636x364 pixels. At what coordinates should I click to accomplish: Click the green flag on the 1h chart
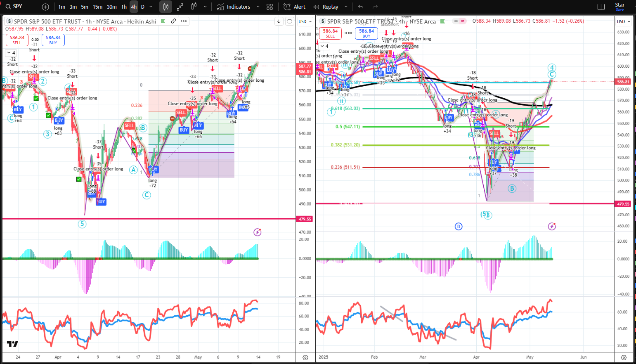[x=163, y=21]
